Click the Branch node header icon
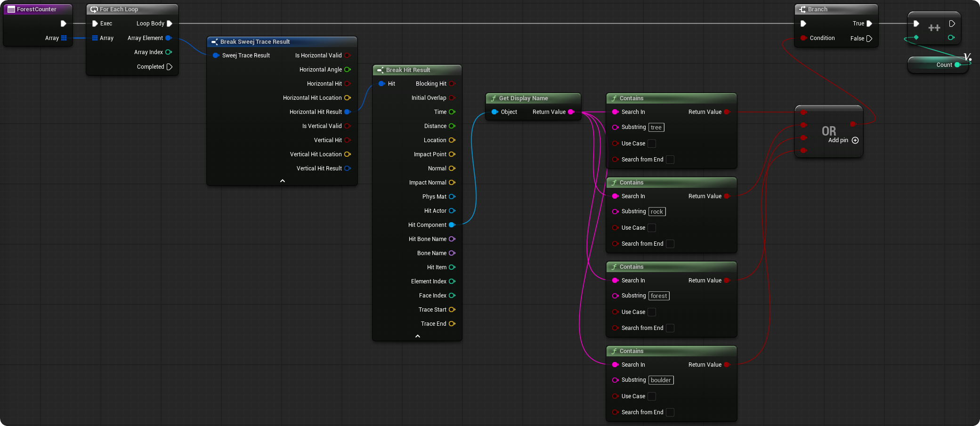This screenshot has width=980, height=426. 802,9
